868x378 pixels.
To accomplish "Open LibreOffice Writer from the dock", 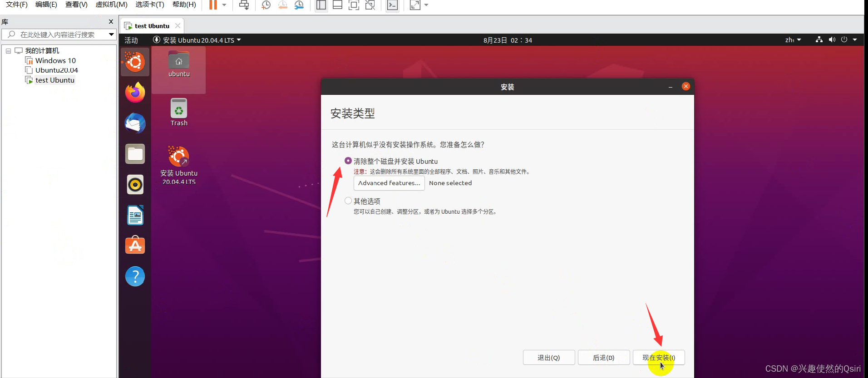I will pos(135,216).
